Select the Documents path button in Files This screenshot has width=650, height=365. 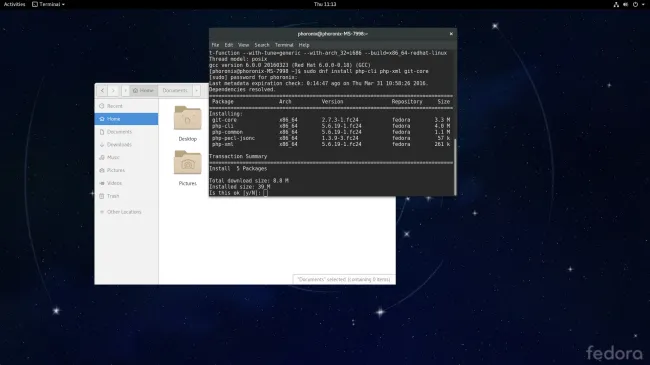175,90
